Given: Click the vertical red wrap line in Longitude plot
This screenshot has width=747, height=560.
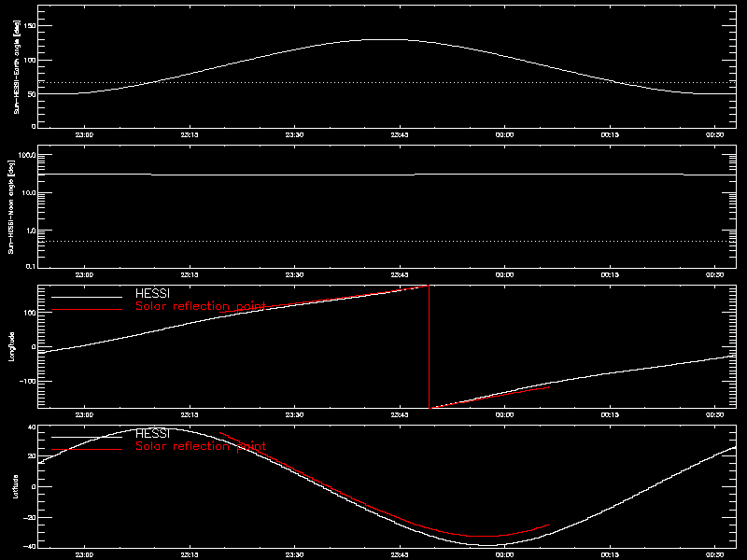Looking at the screenshot, I should click(430, 346).
